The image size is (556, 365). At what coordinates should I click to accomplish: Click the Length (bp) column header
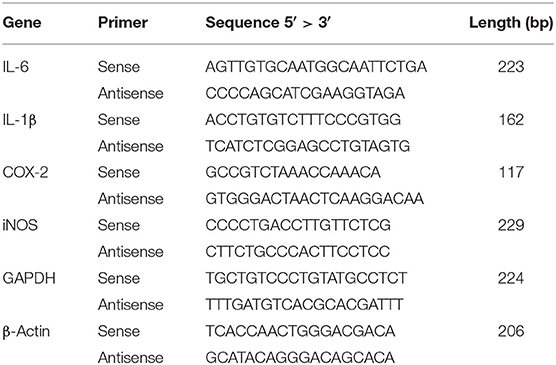coord(511,23)
